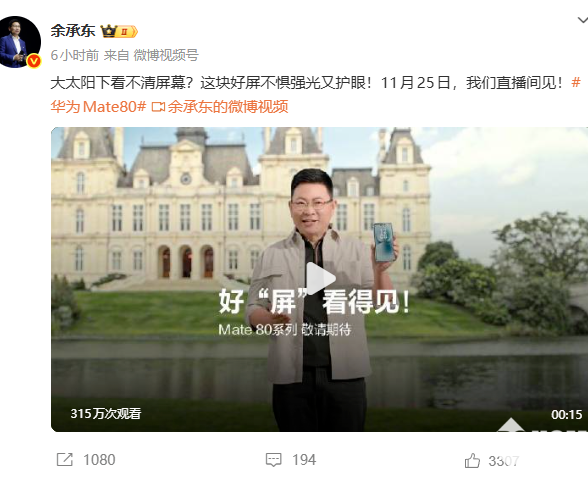Click the repost share icon
The width and height of the screenshot is (588, 480).
point(64,460)
